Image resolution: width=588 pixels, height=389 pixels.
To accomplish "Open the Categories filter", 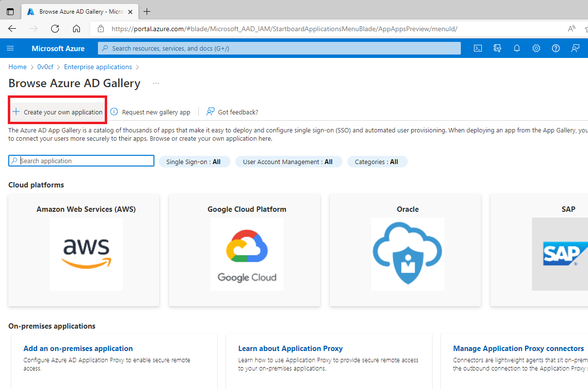I will tap(377, 162).
